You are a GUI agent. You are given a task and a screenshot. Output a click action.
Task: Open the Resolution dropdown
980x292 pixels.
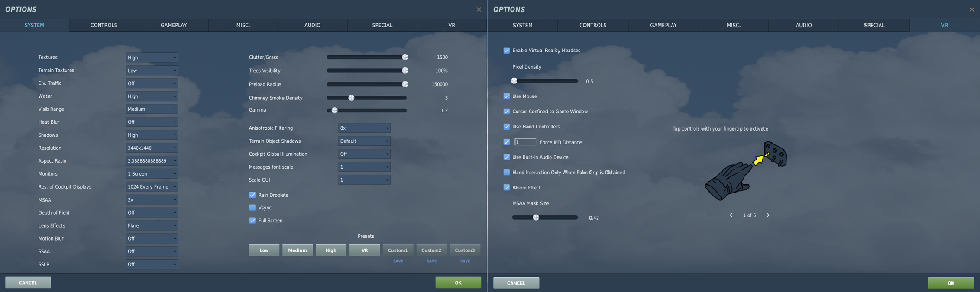pos(152,148)
